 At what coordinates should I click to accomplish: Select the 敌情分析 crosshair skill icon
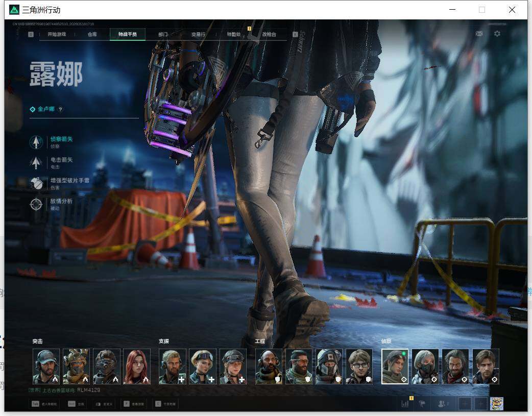[36, 204]
